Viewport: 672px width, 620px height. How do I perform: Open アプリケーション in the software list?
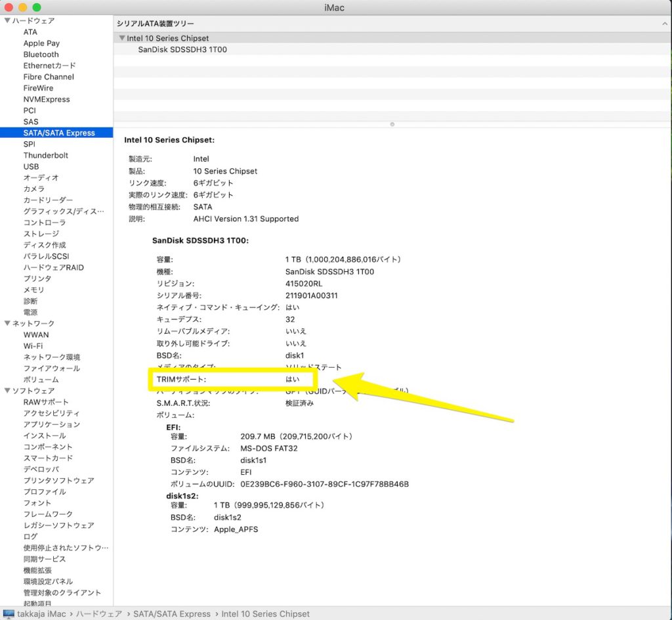(52, 424)
